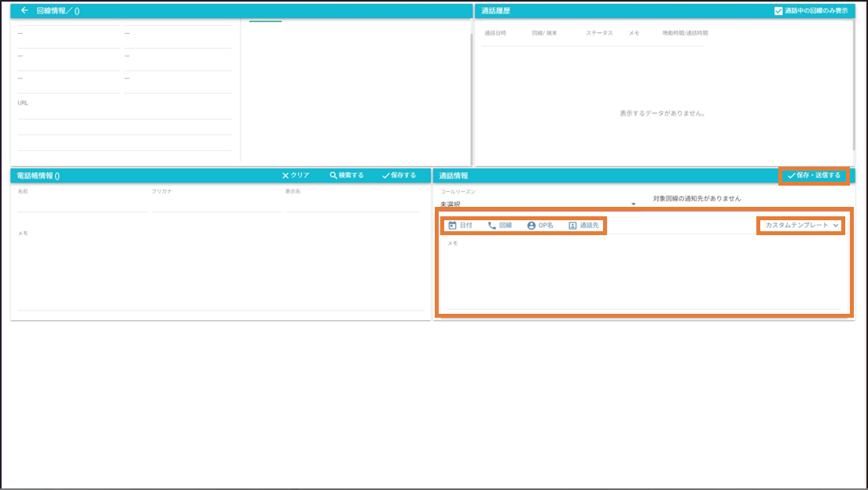Image resolution: width=868 pixels, height=490 pixels.
Task: Click the back arrow beside 回線情報
Action: (24, 11)
